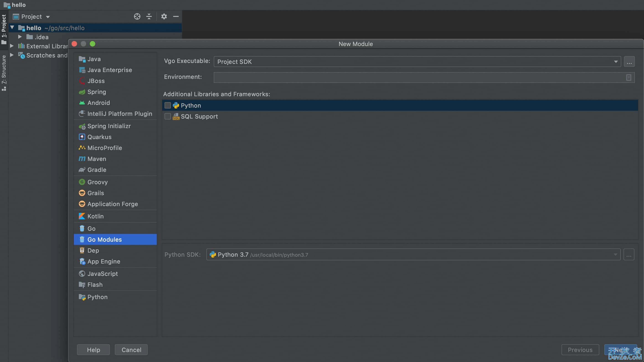Click locate/select opened file target icon
The height and width of the screenshot is (362, 644).
(137, 16)
